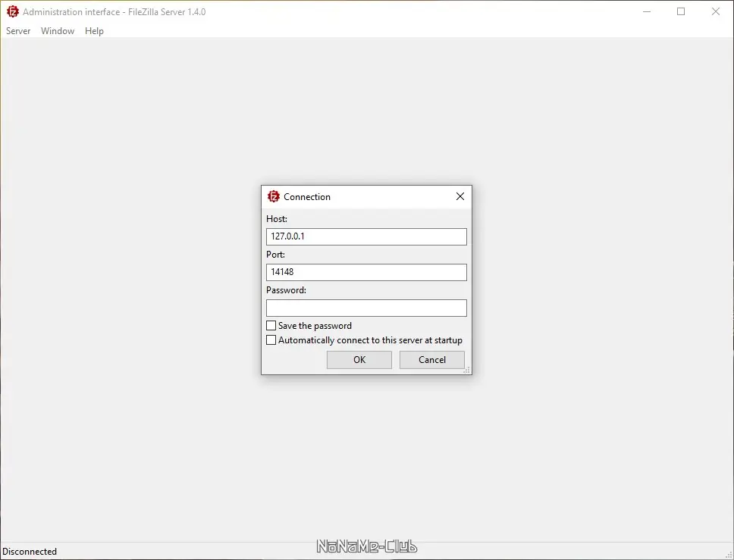Click the Connection dialog resize grip
The image size is (734, 560).
click(466, 370)
